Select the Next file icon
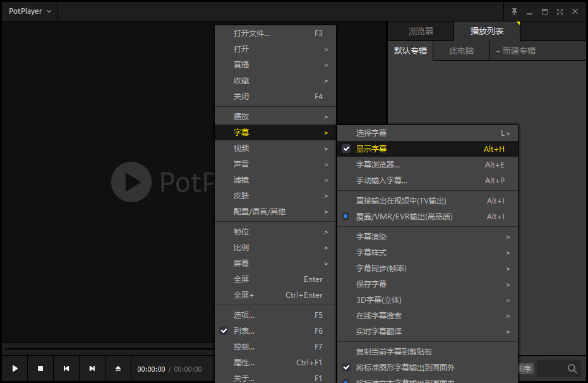588x383 pixels. (92, 368)
